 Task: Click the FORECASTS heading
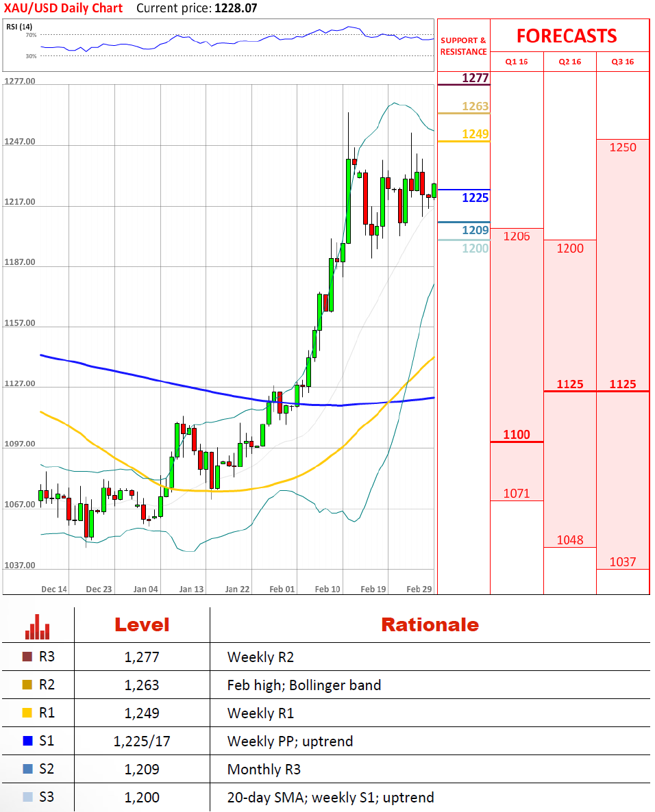(x=567, y=36)
